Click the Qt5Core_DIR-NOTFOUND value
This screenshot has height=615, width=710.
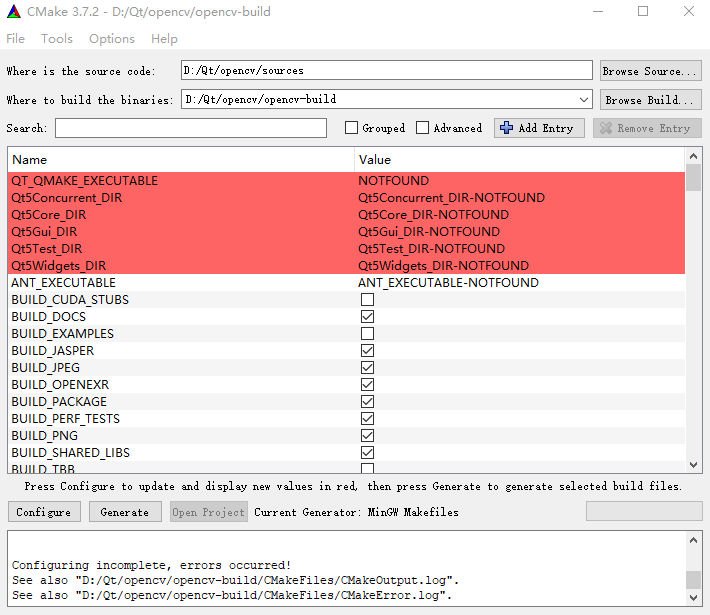point(433,215)
